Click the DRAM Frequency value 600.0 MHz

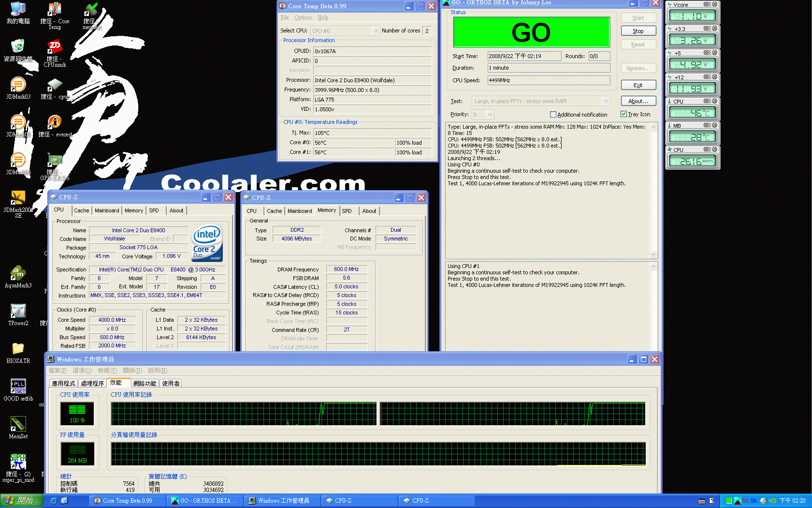click(x=347, y=269)
